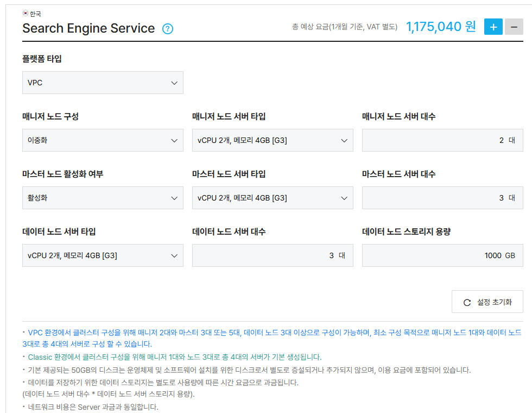The image size is (532, 413).
Task: Open the 매니저 노드 서버 타입 dropdown
Action: (x=273, y=140)
